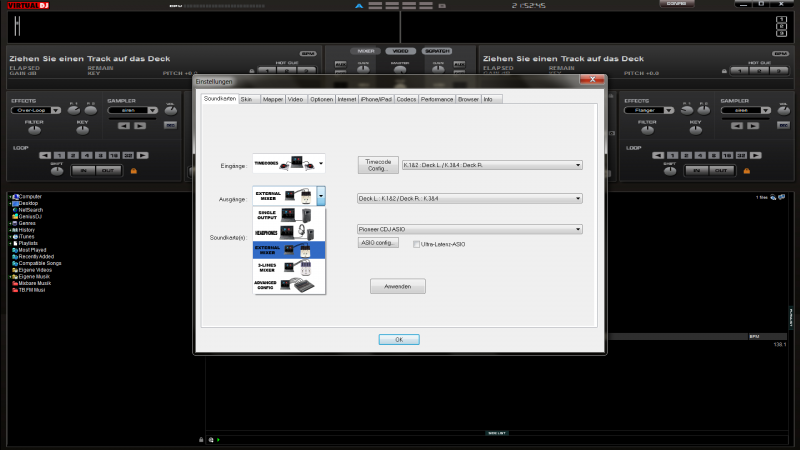Click the Anwenden button
Image resolution: width=800 pixels, height=450 pixels.
coord(397,286)
